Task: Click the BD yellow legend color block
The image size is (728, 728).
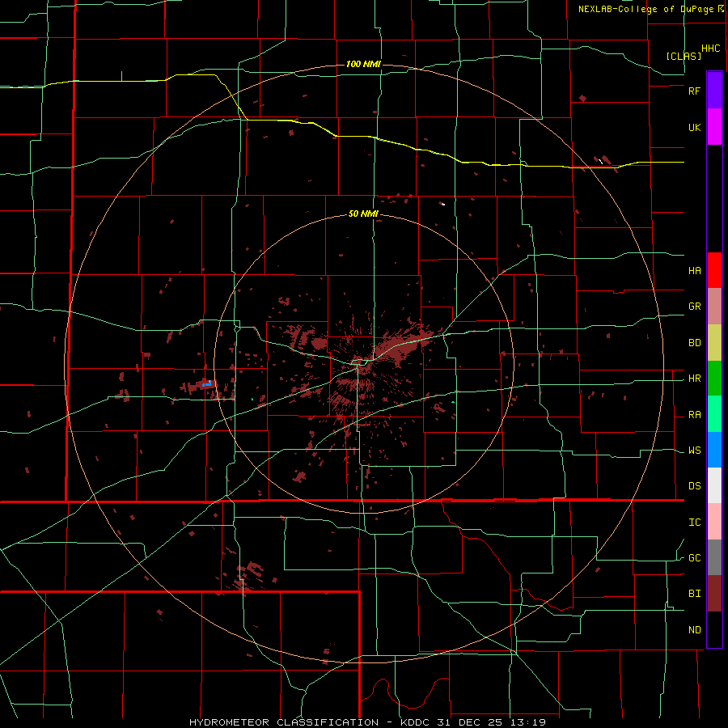Action: point(714,343)
